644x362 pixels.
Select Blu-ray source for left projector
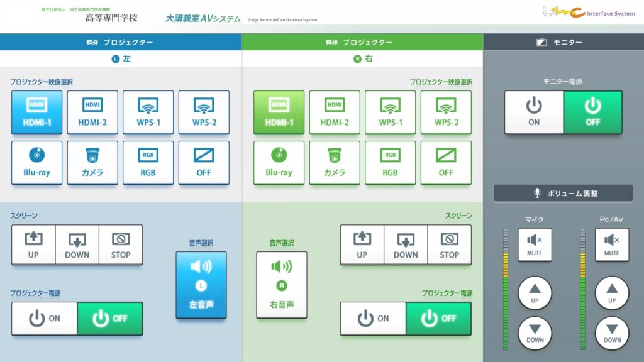[x=36, y=163]
